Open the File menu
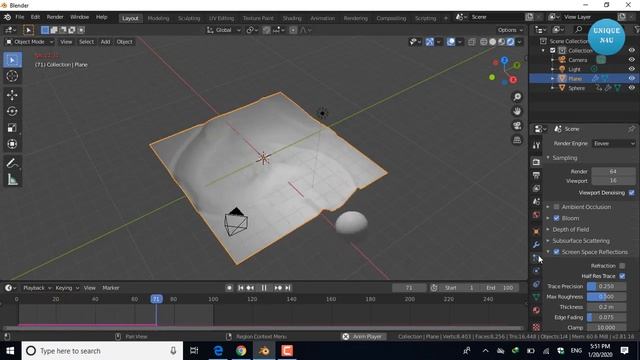640x360 pixels. 20,17
